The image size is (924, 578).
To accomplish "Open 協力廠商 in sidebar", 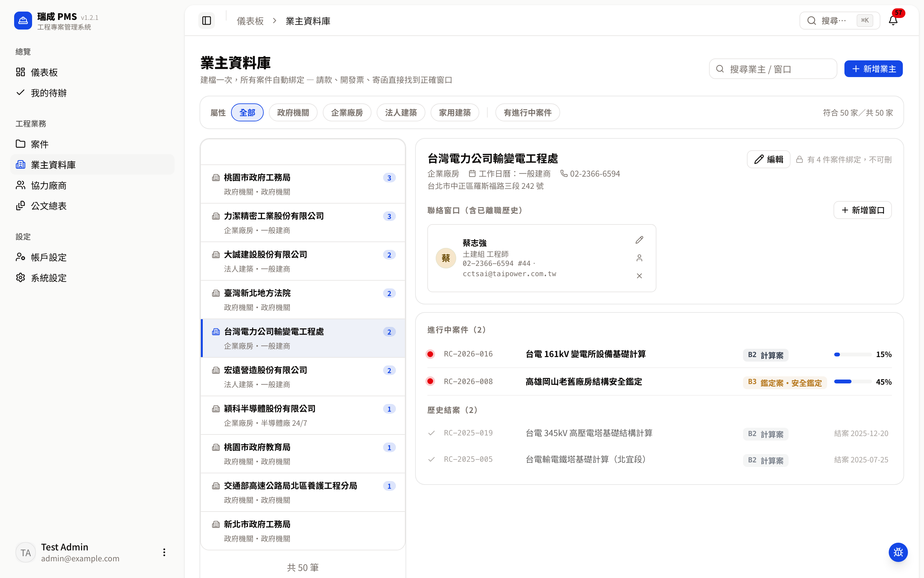I will click(92, 185).
